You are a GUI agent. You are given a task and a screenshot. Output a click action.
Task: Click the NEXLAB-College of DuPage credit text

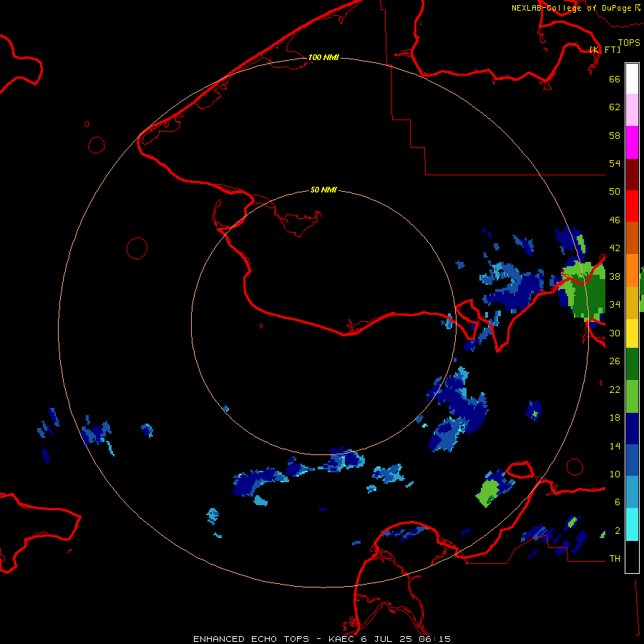(x=572, y=8)
